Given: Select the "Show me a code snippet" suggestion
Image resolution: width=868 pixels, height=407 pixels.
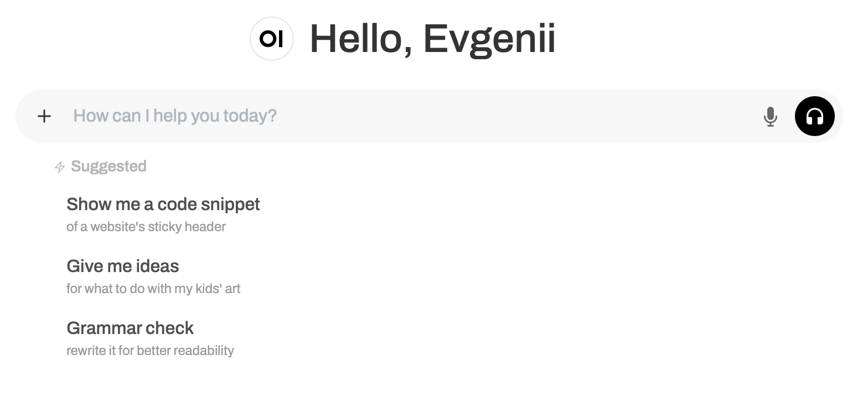Looking at the screenshot, I should pos(163,204).
